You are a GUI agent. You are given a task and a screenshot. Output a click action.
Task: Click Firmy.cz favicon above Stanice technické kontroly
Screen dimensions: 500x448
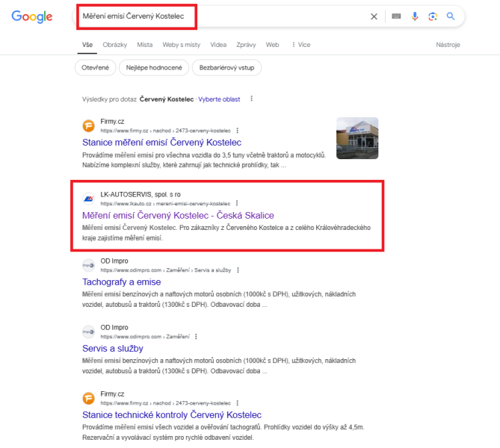tap(89, 398)
